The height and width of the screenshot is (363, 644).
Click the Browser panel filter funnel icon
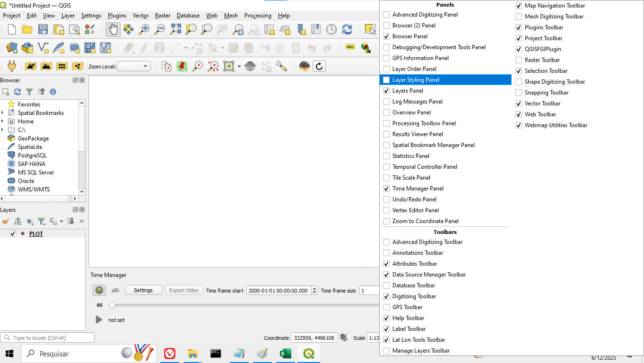pyautogui.click(x=29, y=92)
